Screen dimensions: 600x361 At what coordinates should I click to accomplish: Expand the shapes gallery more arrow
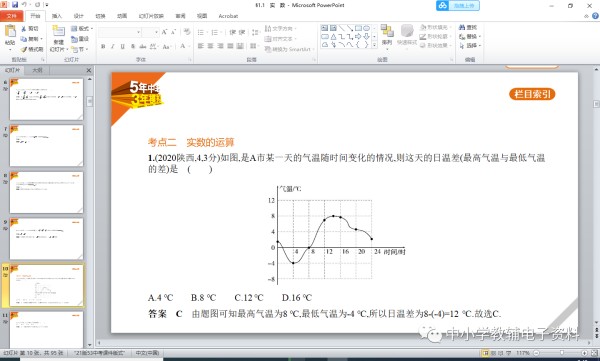(x=374, y=45)
